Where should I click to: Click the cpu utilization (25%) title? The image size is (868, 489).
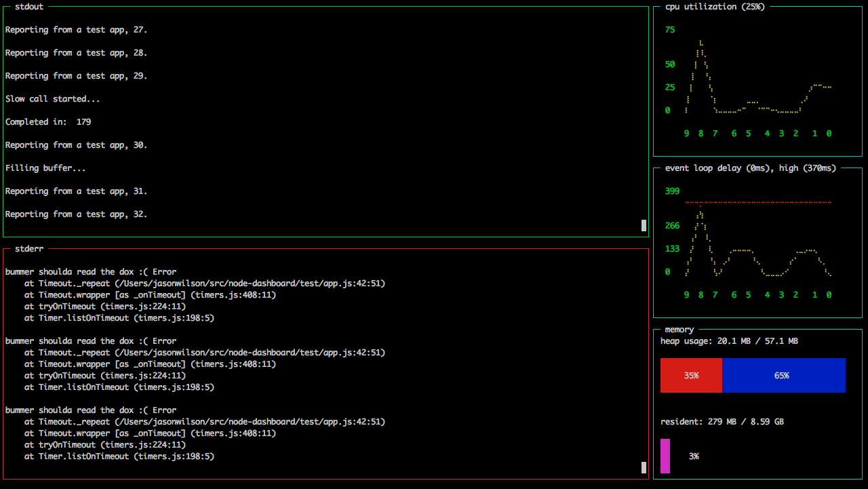715,6
